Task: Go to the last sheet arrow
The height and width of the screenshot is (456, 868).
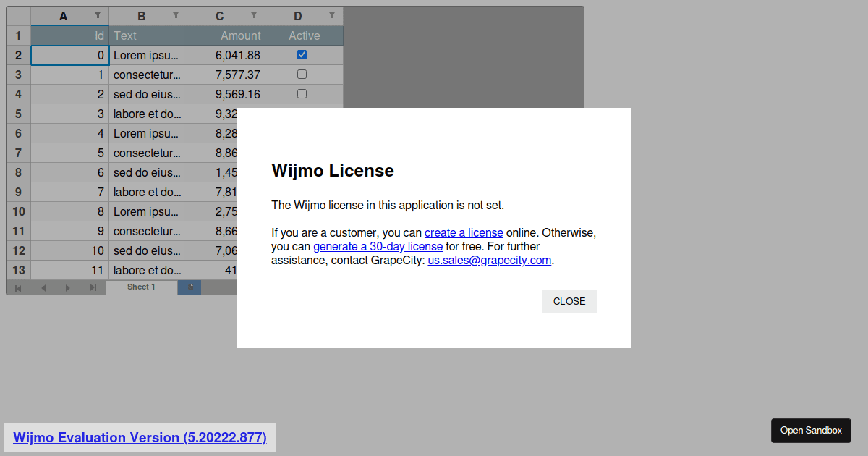Action: point(93,288)
